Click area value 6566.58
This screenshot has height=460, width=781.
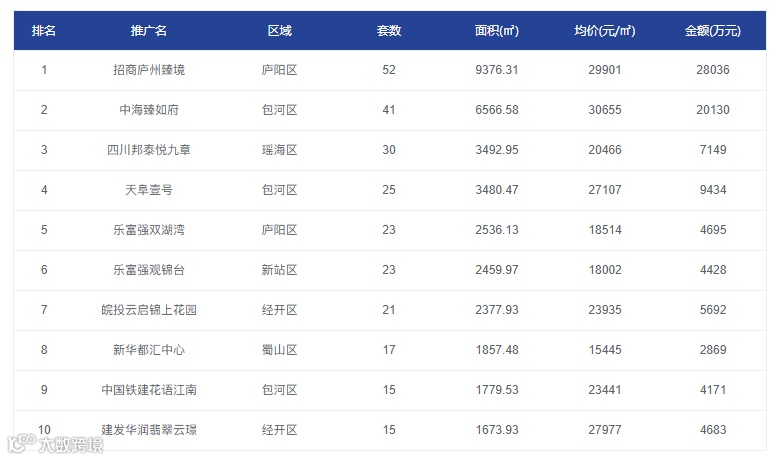pyautogui.click(x=497, y=110)
